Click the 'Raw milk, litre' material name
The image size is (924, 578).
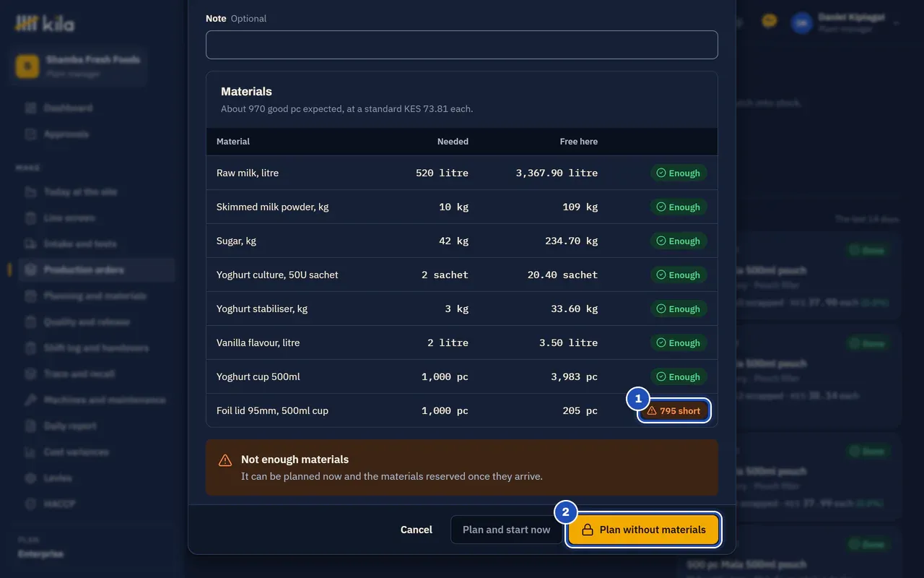coord(248,173)
